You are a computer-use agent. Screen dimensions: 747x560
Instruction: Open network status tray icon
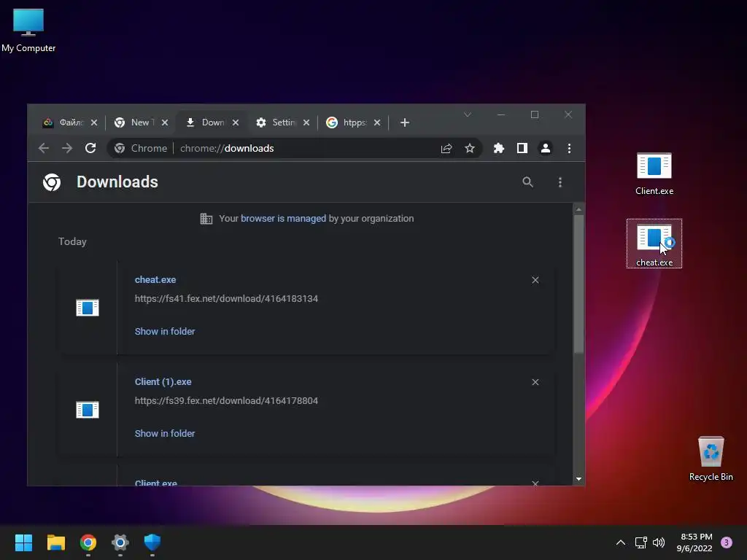(640, 542)
